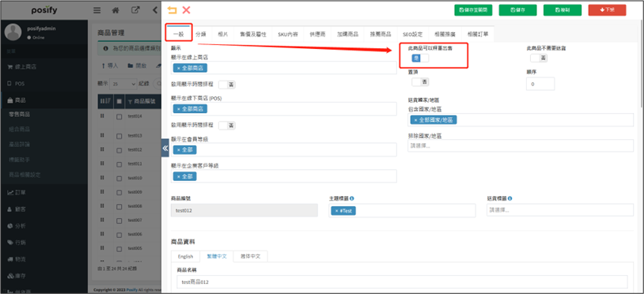The height and width of the screenshot is (294, 644).
Task: Switch to the SKU內容 tab
Action: tap(288, 35)
